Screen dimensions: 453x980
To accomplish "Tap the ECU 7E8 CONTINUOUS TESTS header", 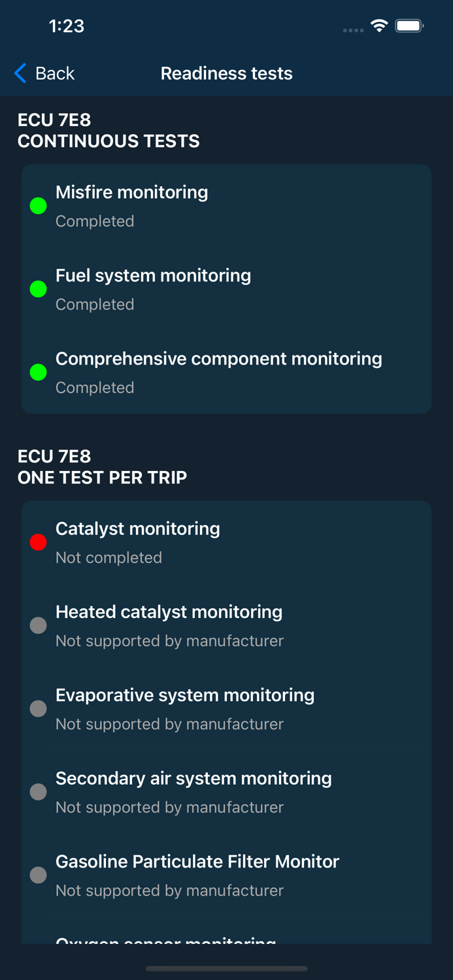I will (x=109, y=131).
